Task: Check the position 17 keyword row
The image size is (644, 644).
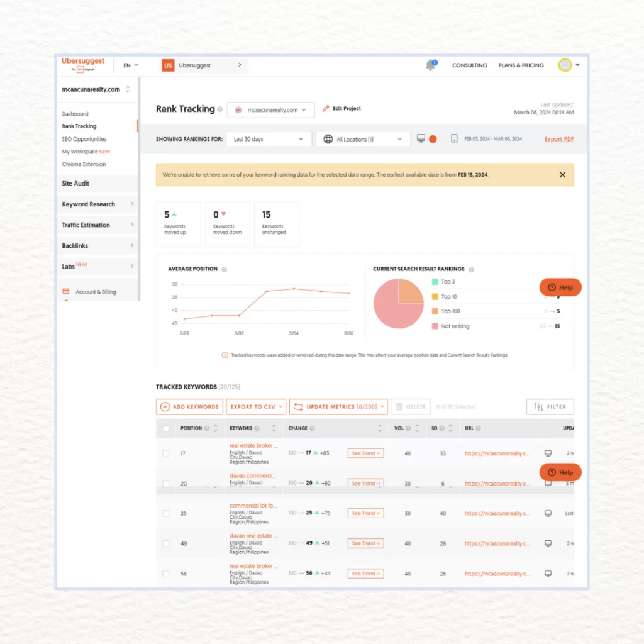Action: pos(166,453)
